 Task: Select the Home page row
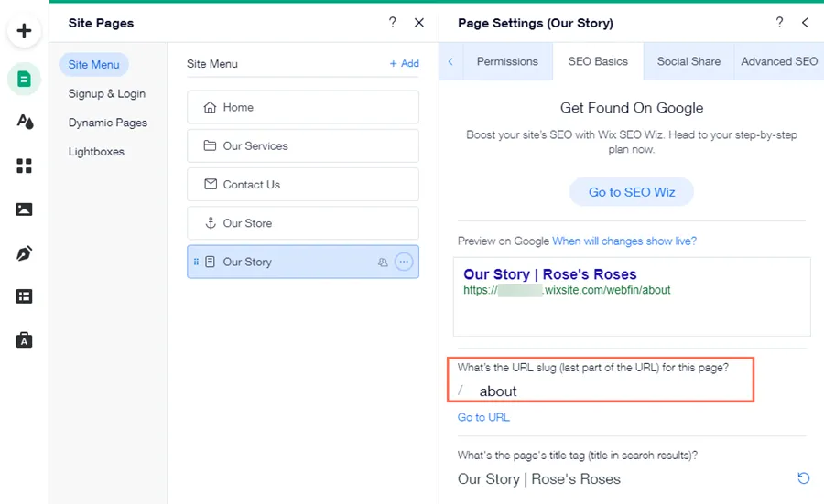(x=303, y=107)
